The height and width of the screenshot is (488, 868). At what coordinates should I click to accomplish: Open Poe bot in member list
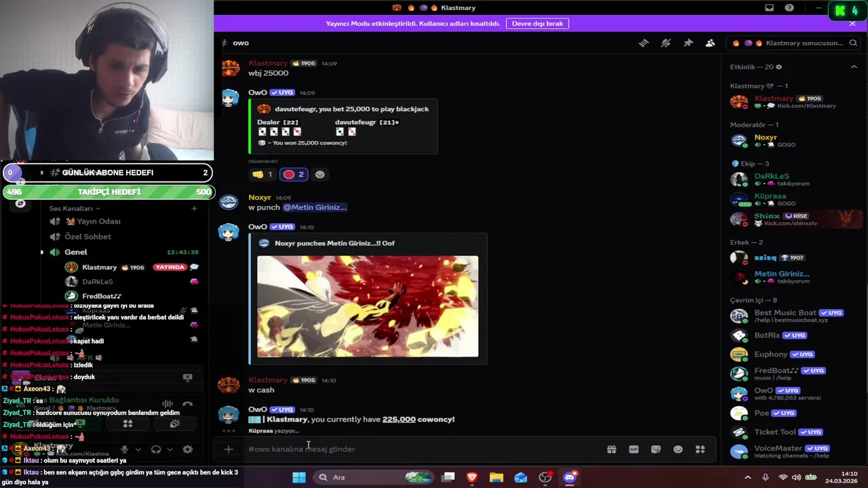pyautogui.click(x=795, y=413)
